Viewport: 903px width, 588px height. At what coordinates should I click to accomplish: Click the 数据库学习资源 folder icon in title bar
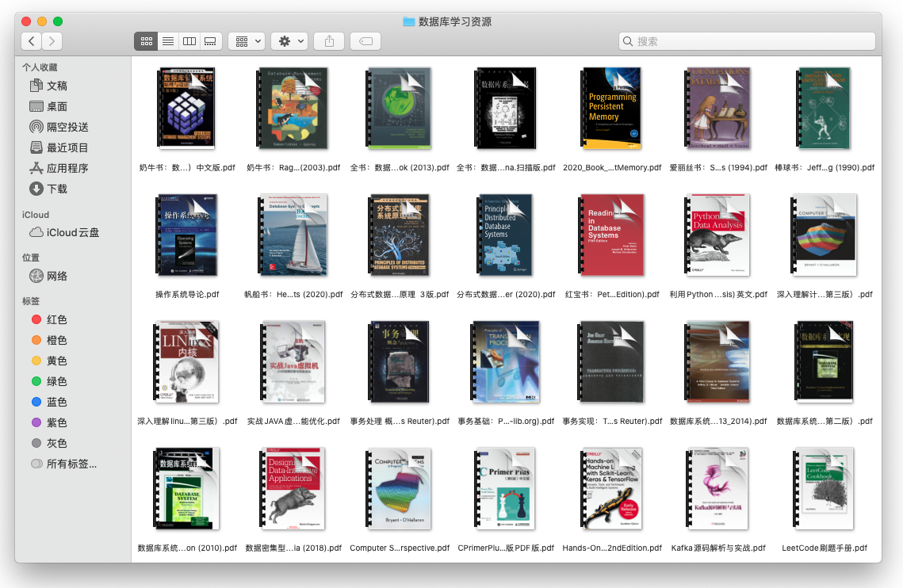[x=409, y=21]
